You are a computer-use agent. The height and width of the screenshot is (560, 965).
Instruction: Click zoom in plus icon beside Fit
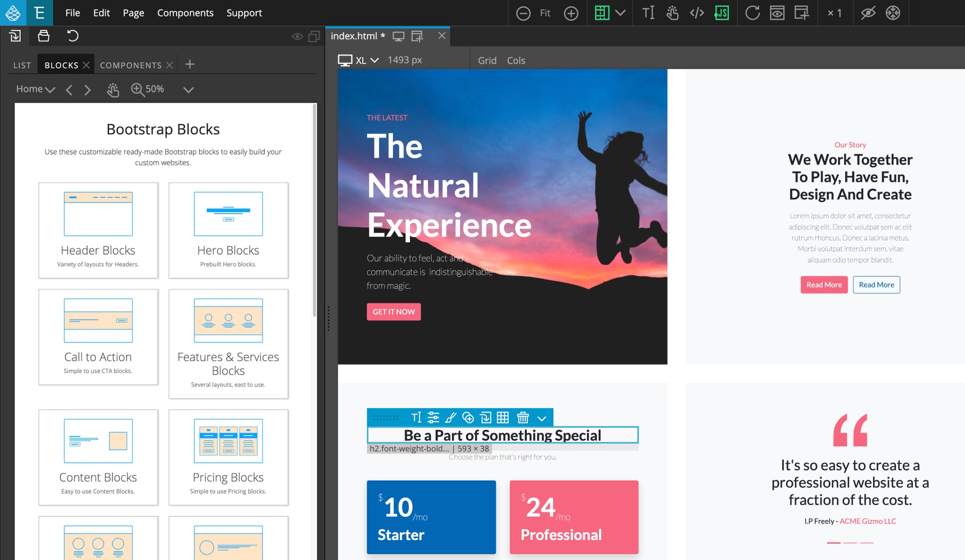(x=571, y=13)
